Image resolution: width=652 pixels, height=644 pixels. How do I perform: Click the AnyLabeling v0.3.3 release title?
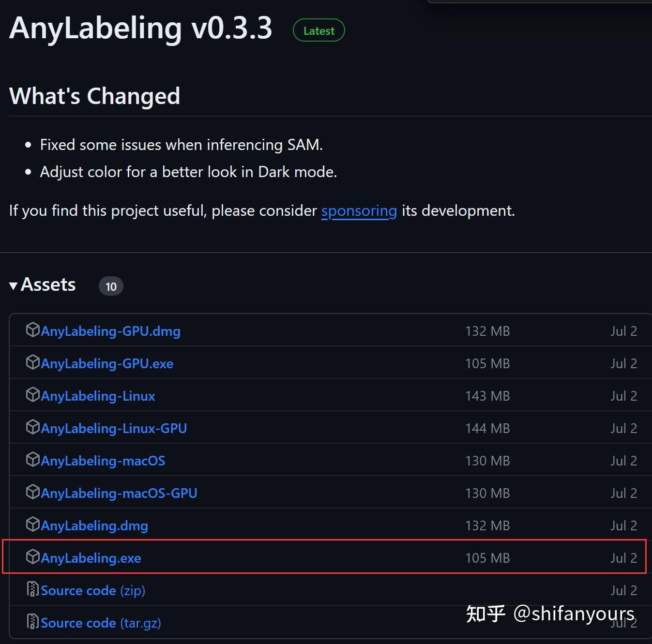141,28
